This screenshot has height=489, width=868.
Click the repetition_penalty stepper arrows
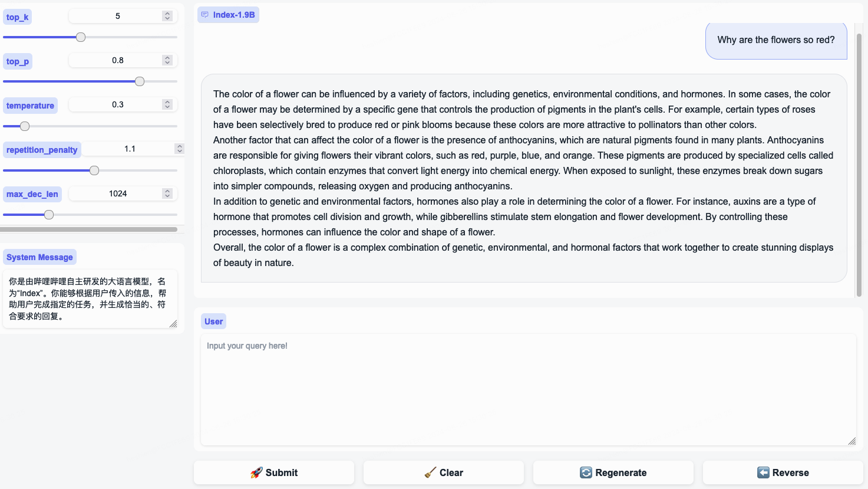(x=179, y=149)
